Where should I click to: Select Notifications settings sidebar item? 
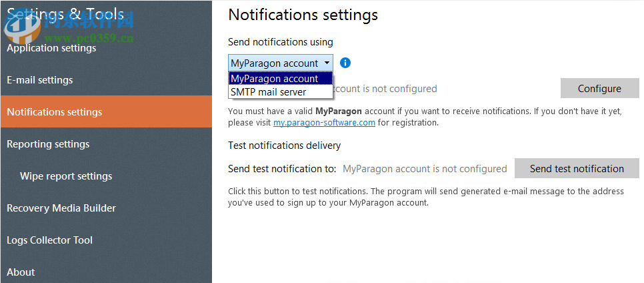click(x=55, y=112)
